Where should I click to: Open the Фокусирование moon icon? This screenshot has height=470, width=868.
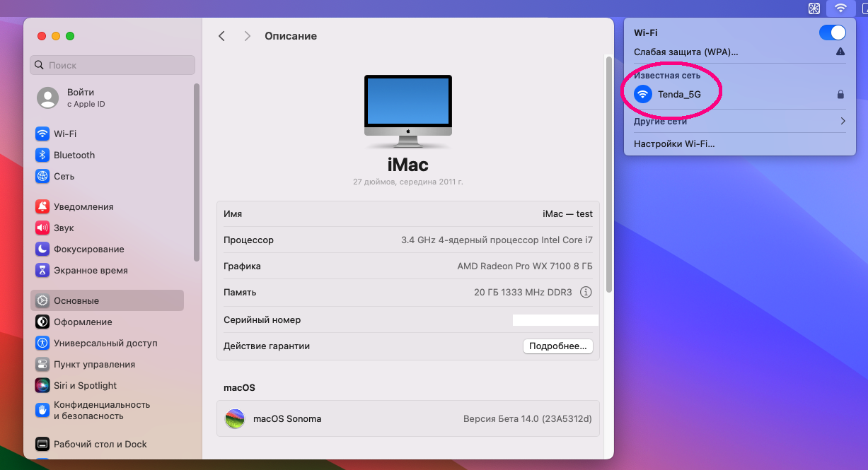42,249
